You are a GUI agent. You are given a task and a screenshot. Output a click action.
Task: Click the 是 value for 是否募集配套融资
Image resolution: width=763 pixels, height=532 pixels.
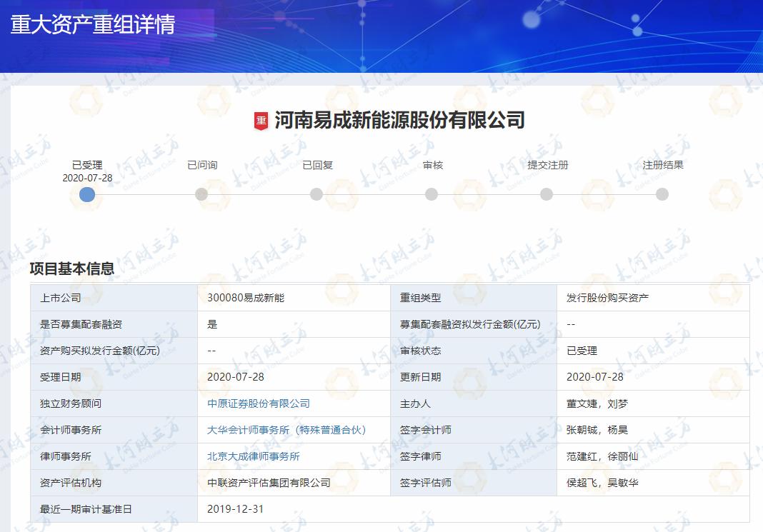212,324
